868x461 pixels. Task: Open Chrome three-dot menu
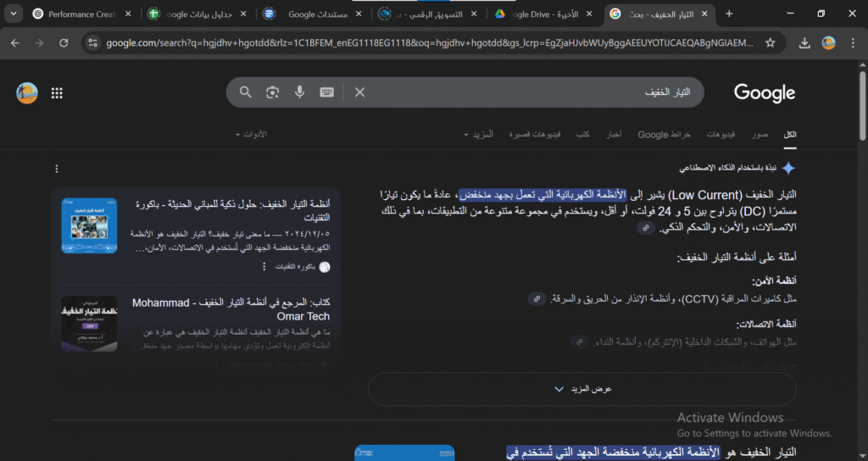853,42
